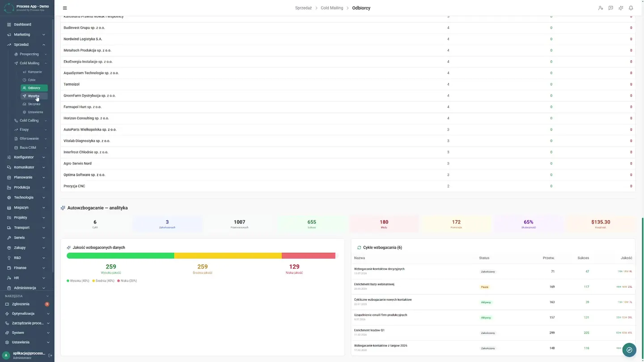The image size is (644, 362).
Task: Open the System tools menu
Action: (26, 333)
